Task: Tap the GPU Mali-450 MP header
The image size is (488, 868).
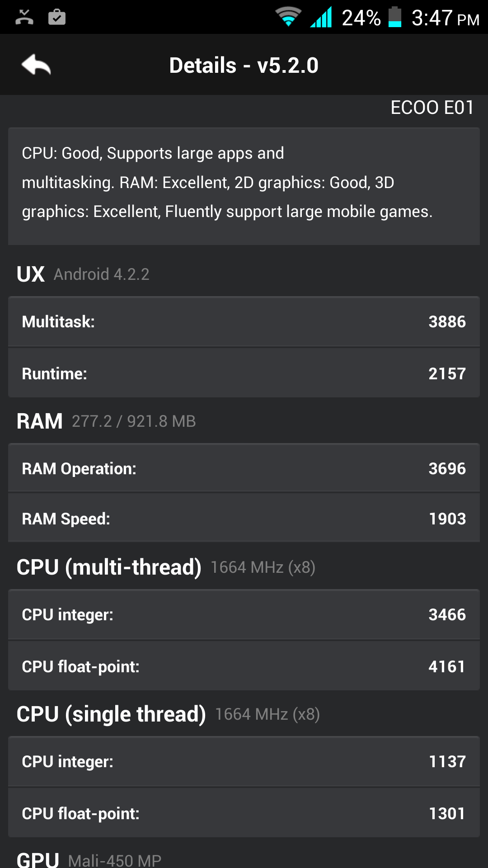Action: tap(89, 859)
